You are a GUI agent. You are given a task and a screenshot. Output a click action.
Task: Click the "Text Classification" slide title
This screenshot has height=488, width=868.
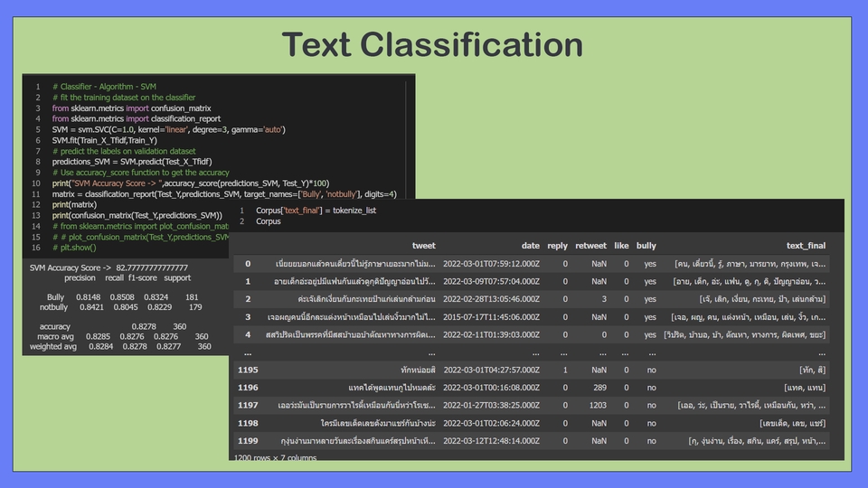click(x=432, y=45)
